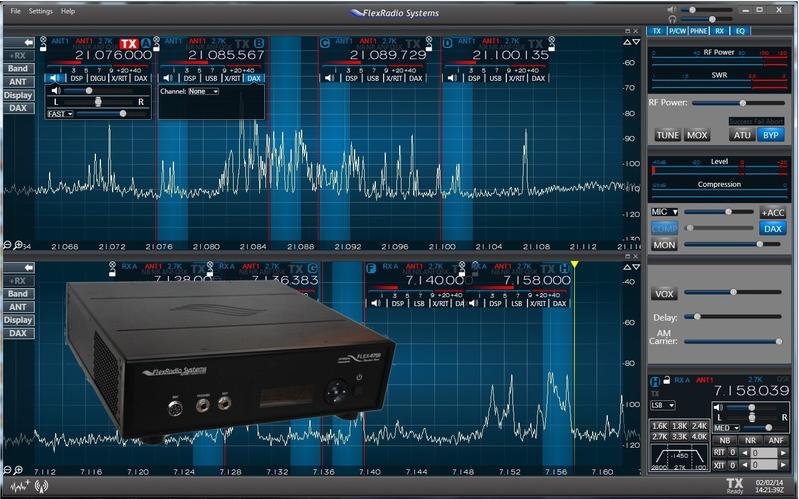This screenshot has width=799, height=499.
Task: Open the File menu
Action: point(15,11)
